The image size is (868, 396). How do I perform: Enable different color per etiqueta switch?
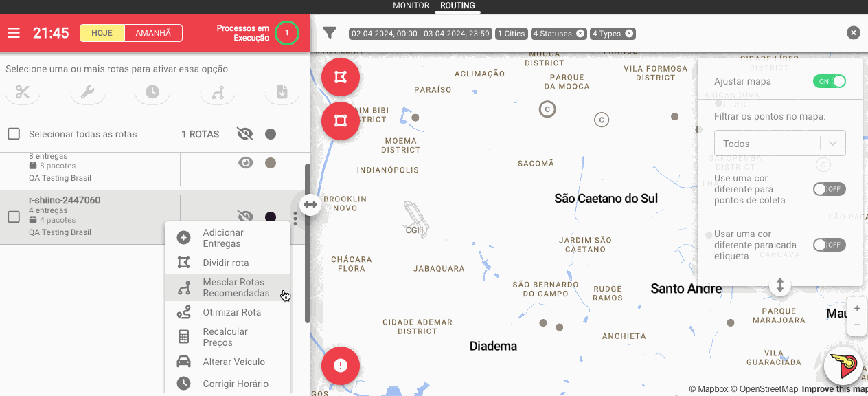829,245
